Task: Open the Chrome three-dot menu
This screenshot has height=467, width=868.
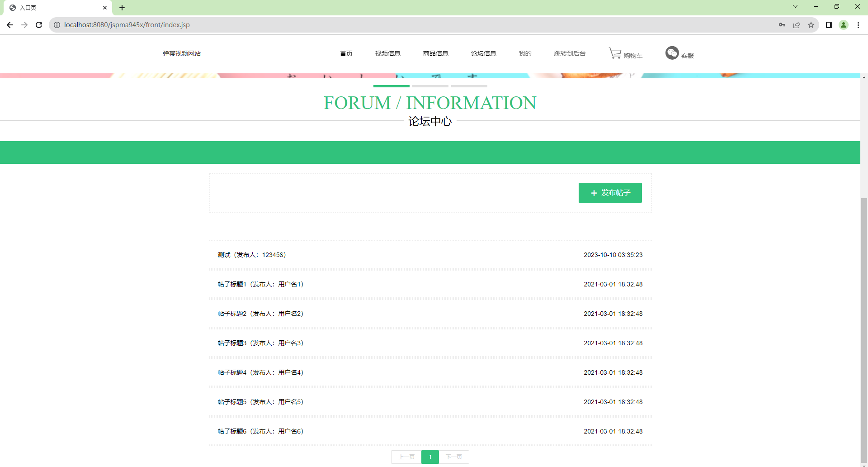Action: click(x=859, y=25)
